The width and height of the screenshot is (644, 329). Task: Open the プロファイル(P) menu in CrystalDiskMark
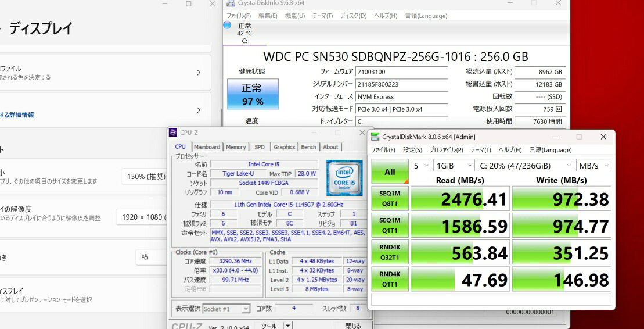[447, 150]
